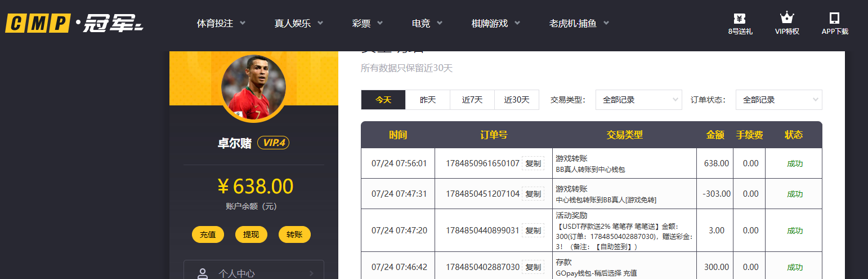
Task: Open the 个人中心 sidebar item
Action: click(x=254, y=269)
